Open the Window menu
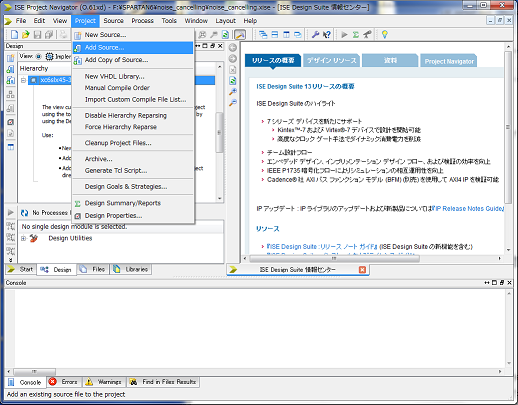This screenshot has width=518, height=405. click(x=196, y=21)
